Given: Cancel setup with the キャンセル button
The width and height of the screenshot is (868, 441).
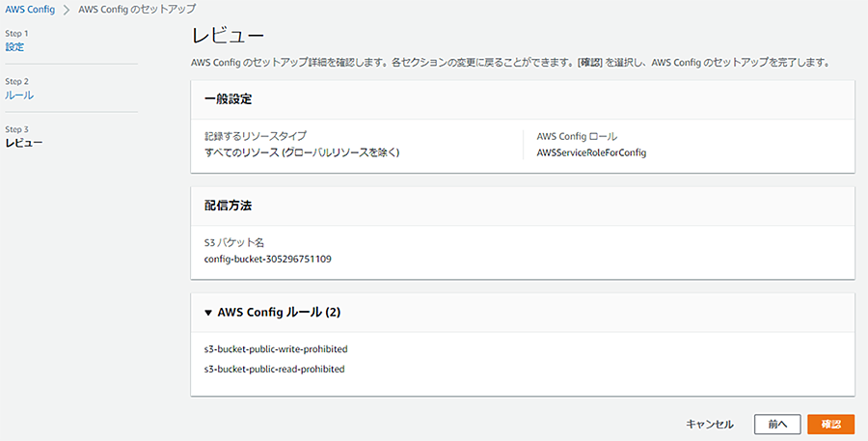Looking at the screenshot, I should pos(710,424).
